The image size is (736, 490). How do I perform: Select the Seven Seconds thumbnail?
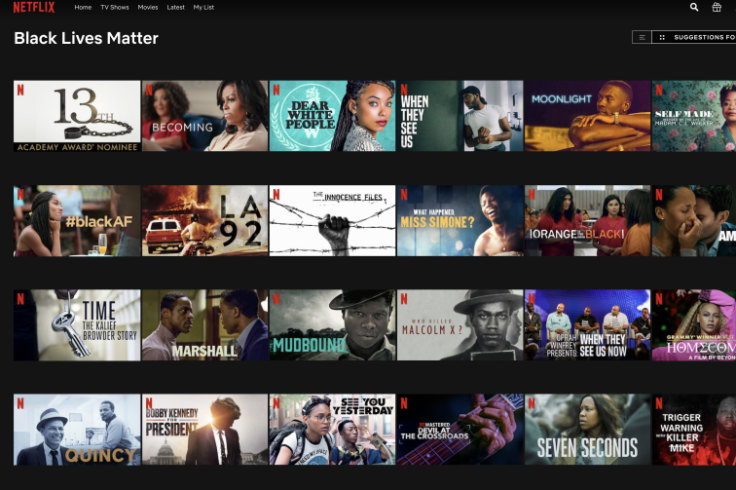click(x=588, y=430)
